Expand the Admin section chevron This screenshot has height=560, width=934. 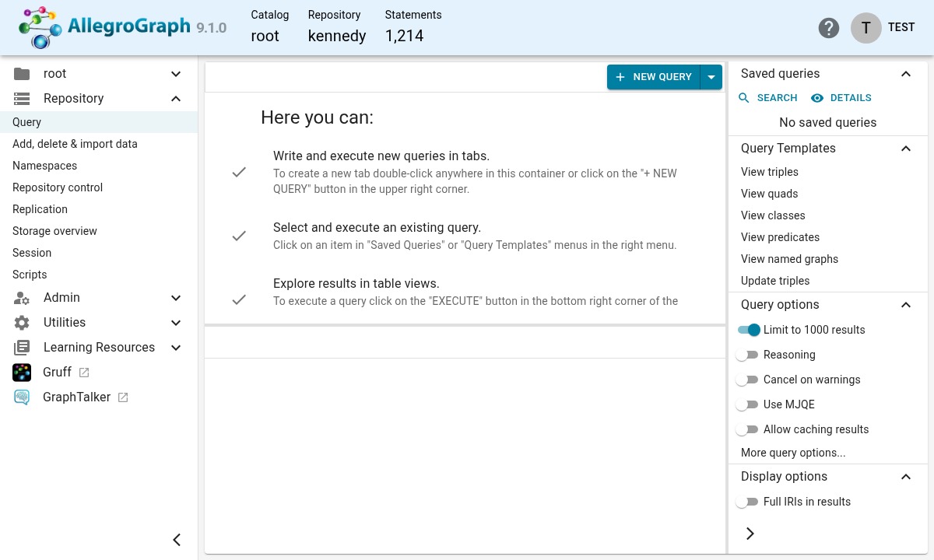(x=176, y=298)
